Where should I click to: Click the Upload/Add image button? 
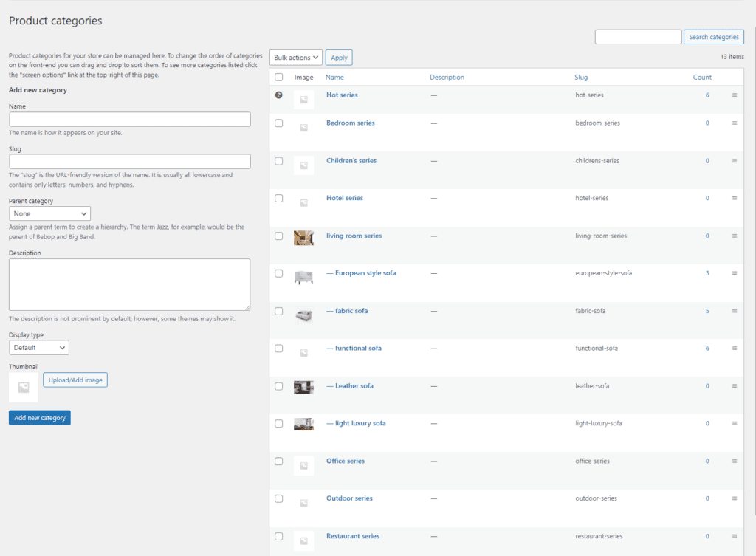pyautogui.click(x=75, y=380)
